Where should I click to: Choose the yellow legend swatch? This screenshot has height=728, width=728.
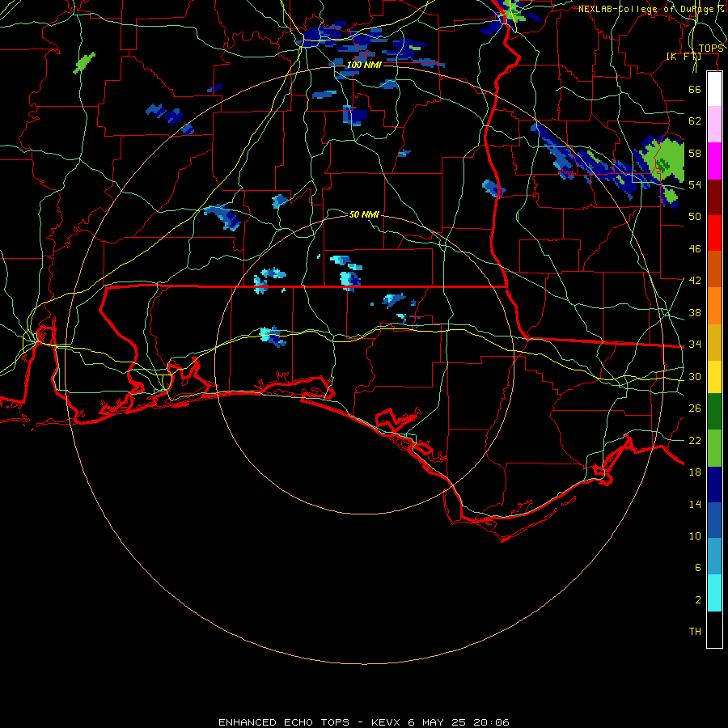click(714, 377)
